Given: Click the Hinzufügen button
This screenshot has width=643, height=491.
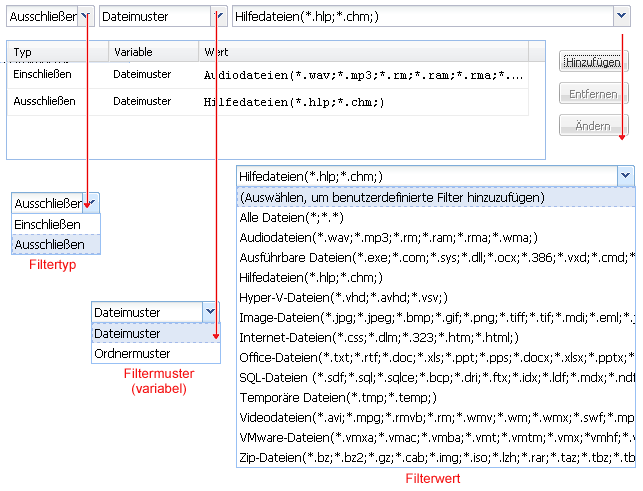Looking at the screenshot, I should point(593,62).
